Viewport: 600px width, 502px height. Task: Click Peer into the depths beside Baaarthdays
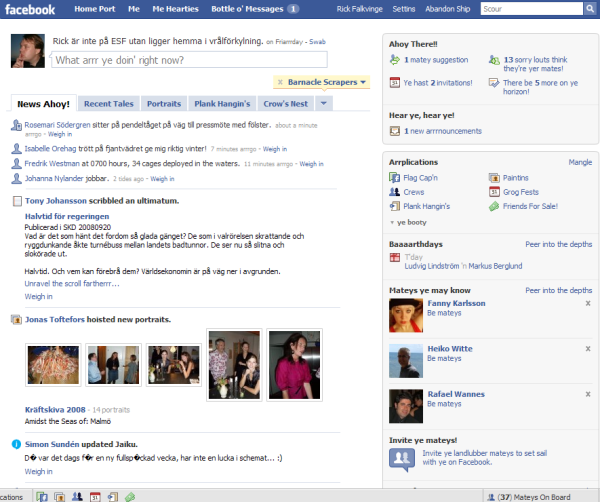[x=559, y=244]
